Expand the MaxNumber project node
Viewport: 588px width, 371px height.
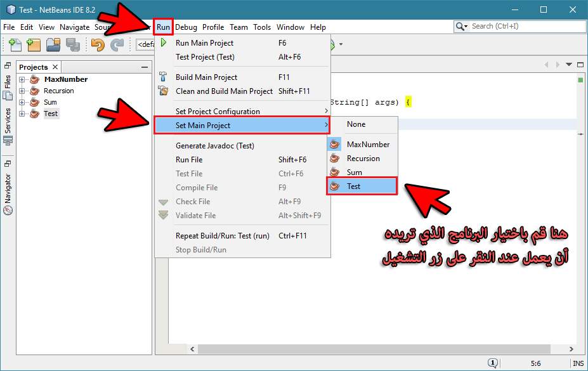22,79
